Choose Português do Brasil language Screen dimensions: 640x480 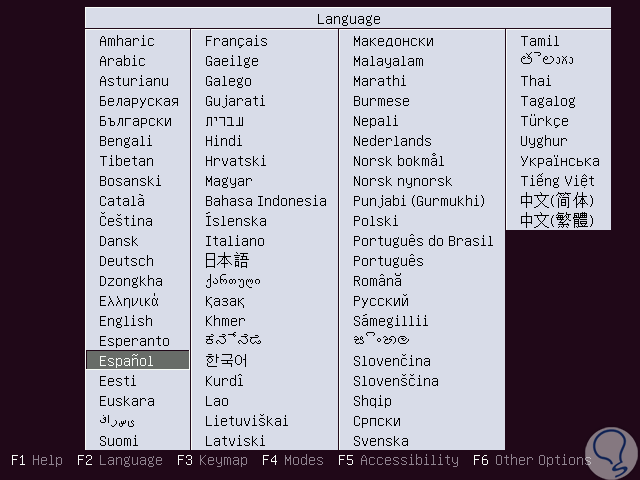(x=423, y=241)
